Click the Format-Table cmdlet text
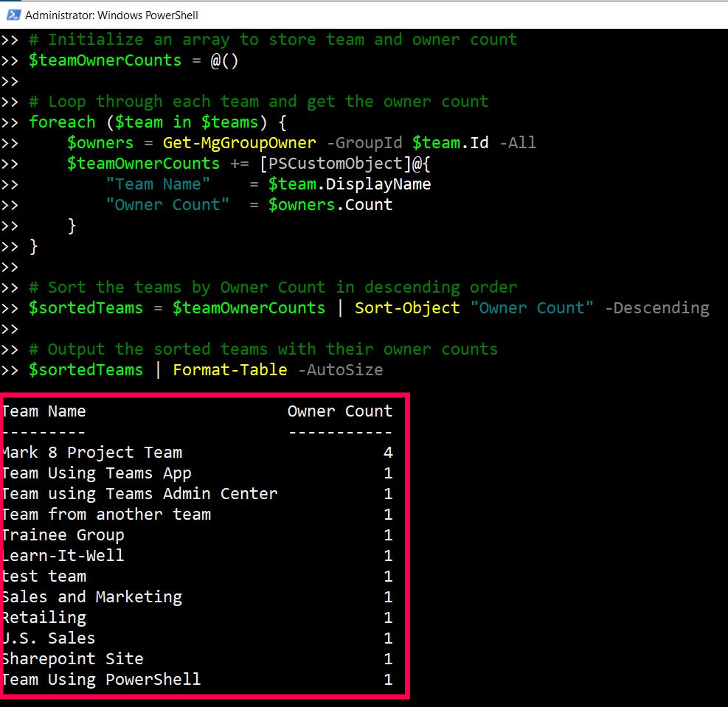 tap(229, 369)
